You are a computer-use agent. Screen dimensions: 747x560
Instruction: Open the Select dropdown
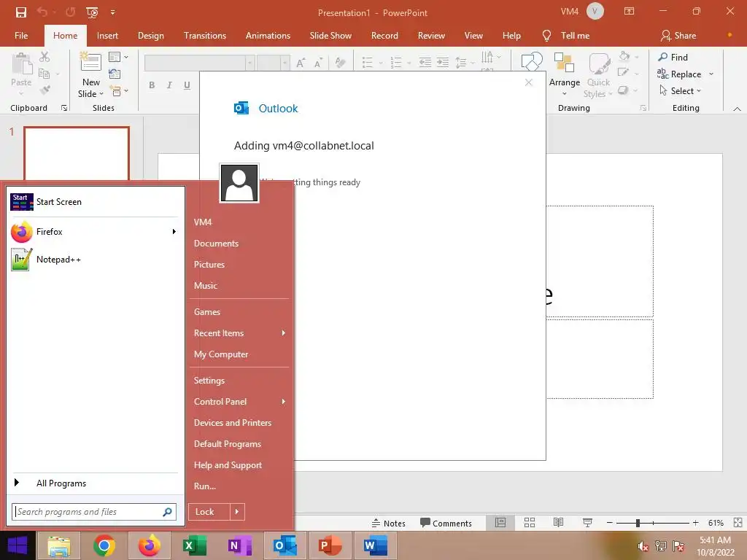[x=680, y=90]
